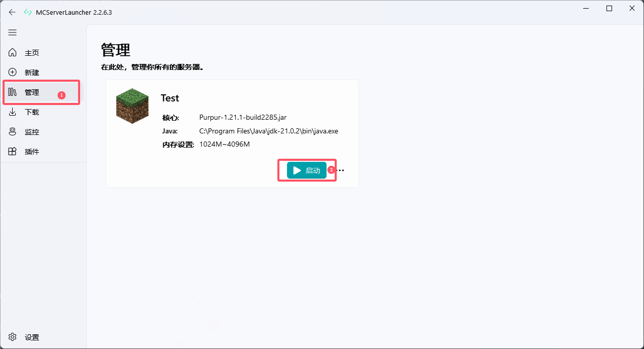Click the grass block server thumbnail

(x=132, y=106)
